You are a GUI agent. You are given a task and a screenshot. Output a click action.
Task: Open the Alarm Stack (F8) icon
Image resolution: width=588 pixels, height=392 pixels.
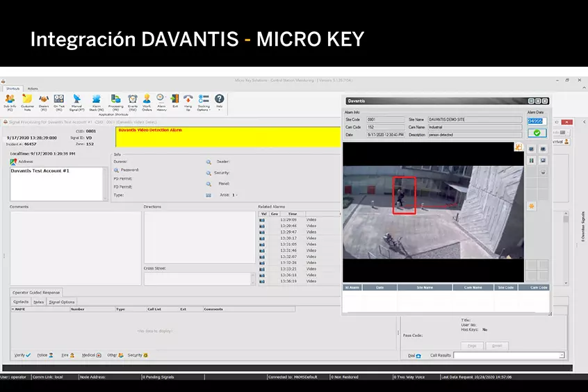97,102
